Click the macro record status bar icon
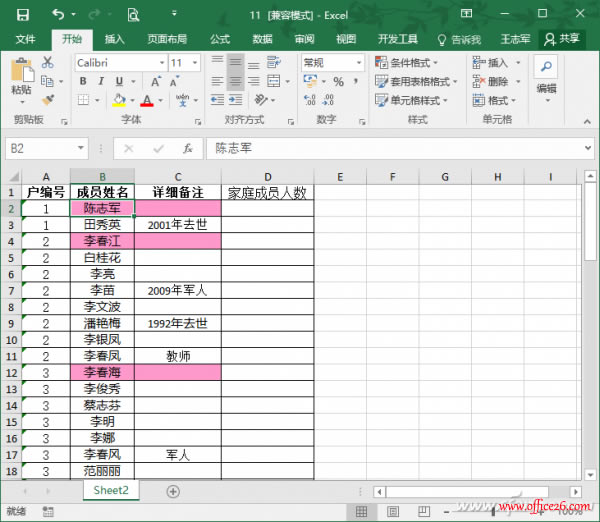 48,511
